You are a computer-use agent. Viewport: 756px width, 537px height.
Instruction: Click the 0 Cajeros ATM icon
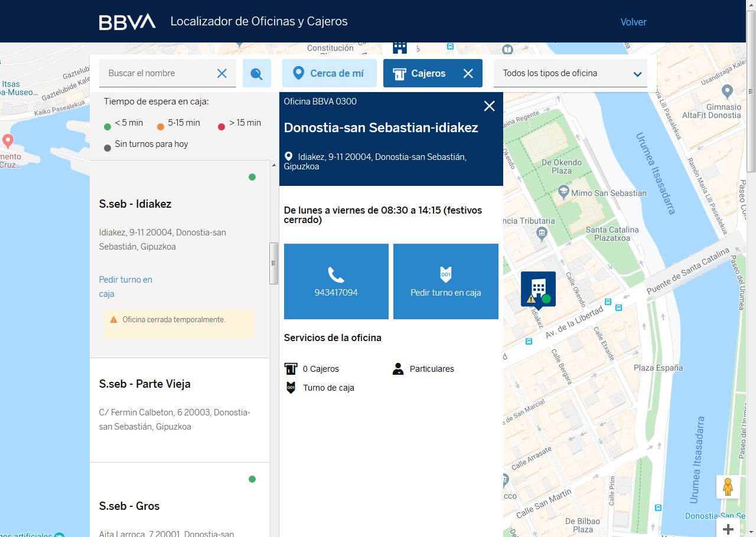point(290,369)
